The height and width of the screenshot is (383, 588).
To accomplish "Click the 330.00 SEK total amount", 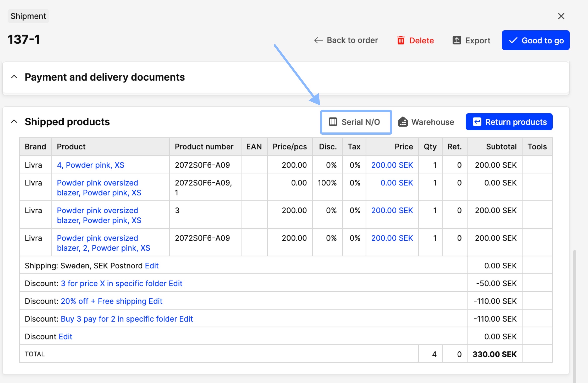I will [x=494, y=354].
